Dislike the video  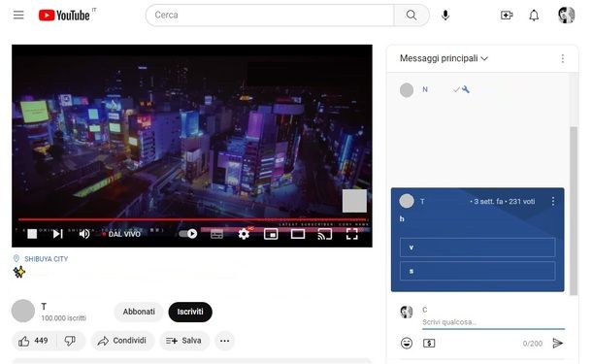[70, 341]
